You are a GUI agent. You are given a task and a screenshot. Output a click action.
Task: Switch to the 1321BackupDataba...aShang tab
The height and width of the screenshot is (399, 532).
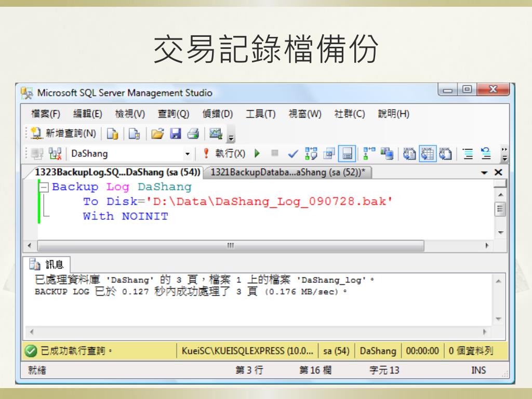288,172
